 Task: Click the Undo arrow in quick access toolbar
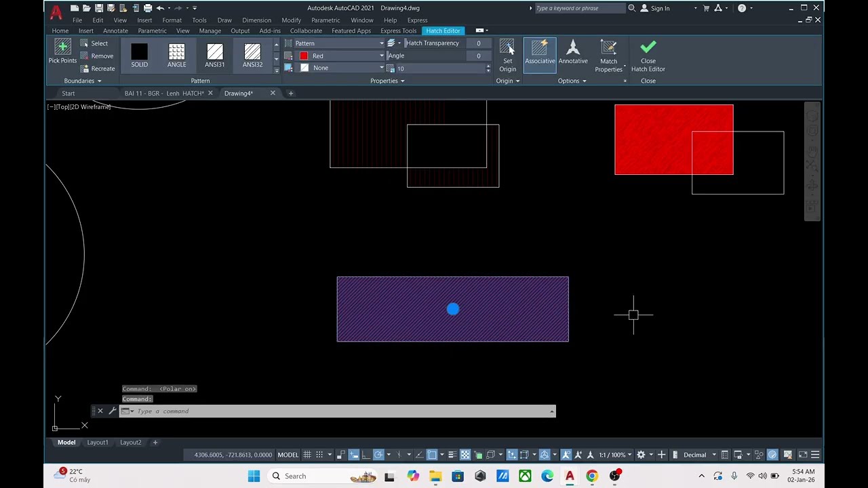tap(160, 8)
